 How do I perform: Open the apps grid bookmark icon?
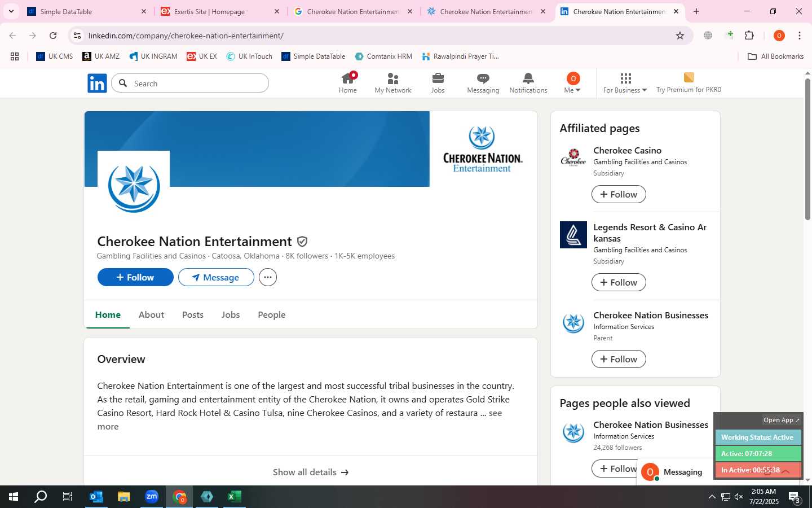pos(15,56)
